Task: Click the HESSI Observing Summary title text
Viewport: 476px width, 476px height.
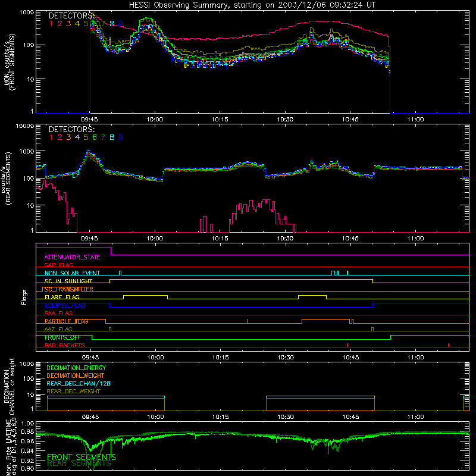Action: tap(252, 5)
